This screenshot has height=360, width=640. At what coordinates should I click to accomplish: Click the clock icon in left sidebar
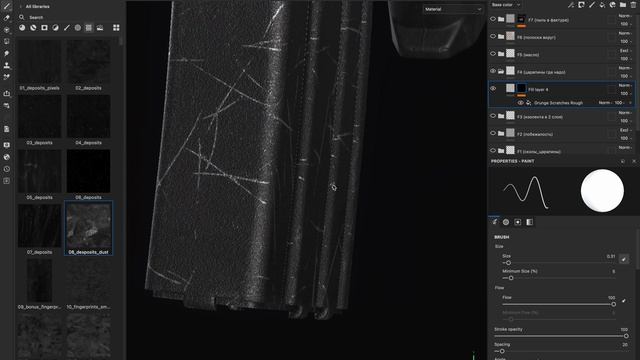click(7, 169)
